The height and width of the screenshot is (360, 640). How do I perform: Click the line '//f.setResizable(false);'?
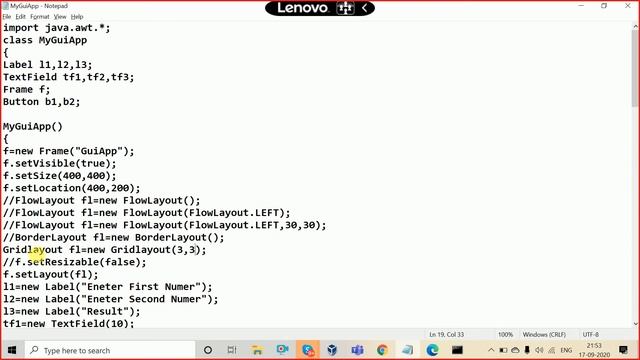click(75, 262)
